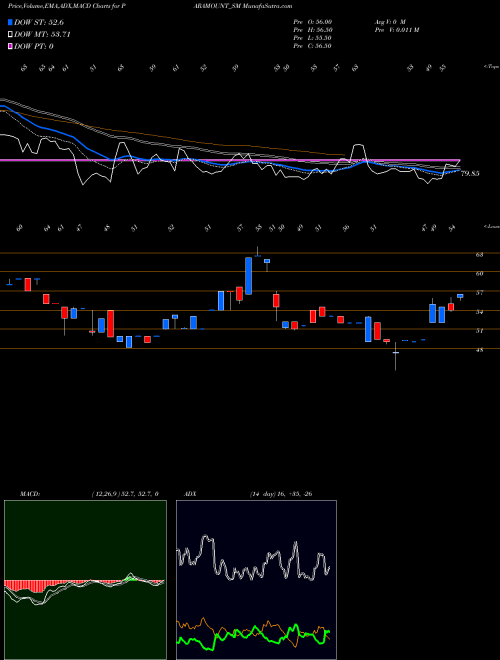This screenshot has width=500, height=660.
Task: Click the 48 price axis label
Action: point(479,350)
